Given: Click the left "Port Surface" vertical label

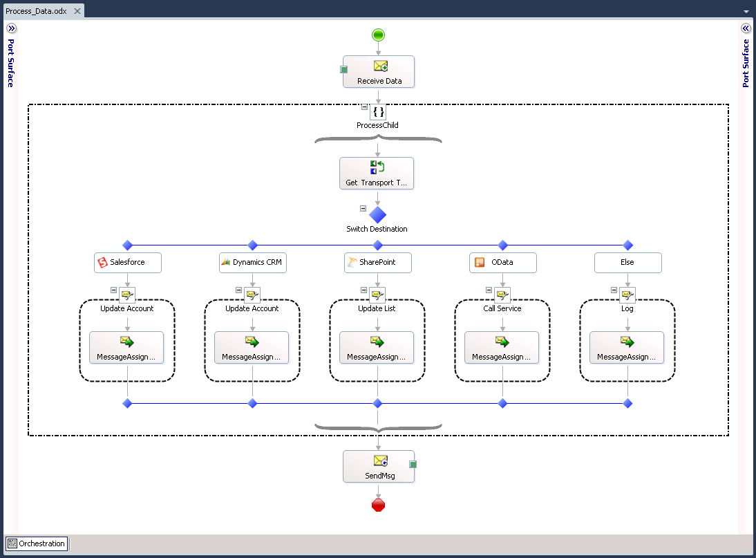Looking at the screenshot, I should point(10,63).
